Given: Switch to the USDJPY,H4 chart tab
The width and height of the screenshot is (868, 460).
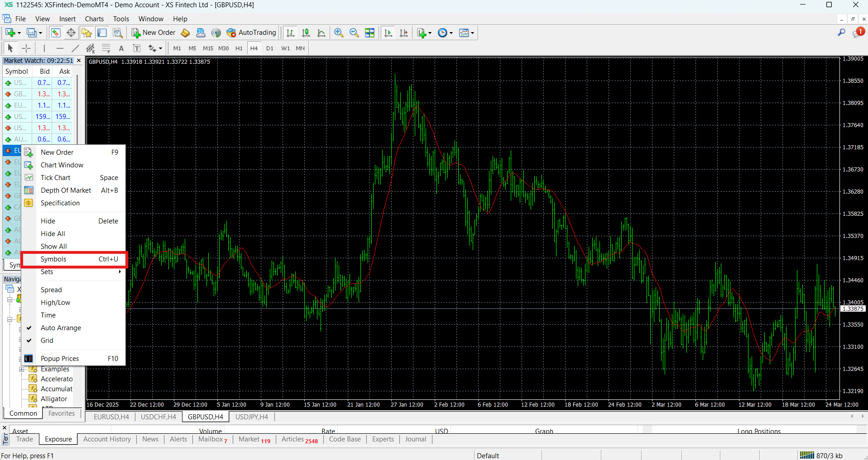Looking at the screenshot, I should pyautogui.click(x=251, y=417).
